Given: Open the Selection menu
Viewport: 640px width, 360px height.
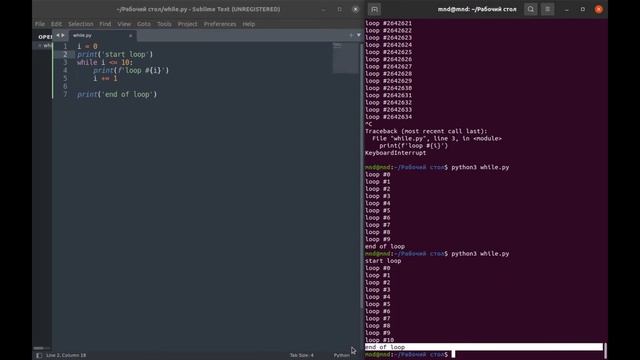Looking at the screenshot, I should [x=80, y=24].
